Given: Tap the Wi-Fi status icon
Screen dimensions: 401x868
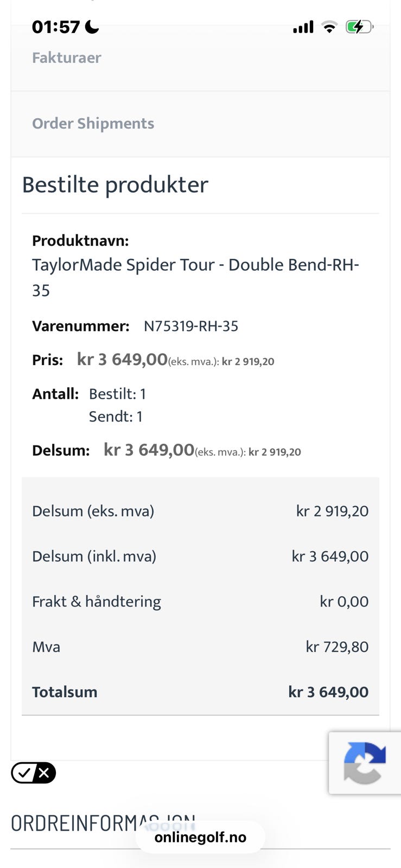Looking at the screenshot, I should pyautogui.click(x=329, y=27).
